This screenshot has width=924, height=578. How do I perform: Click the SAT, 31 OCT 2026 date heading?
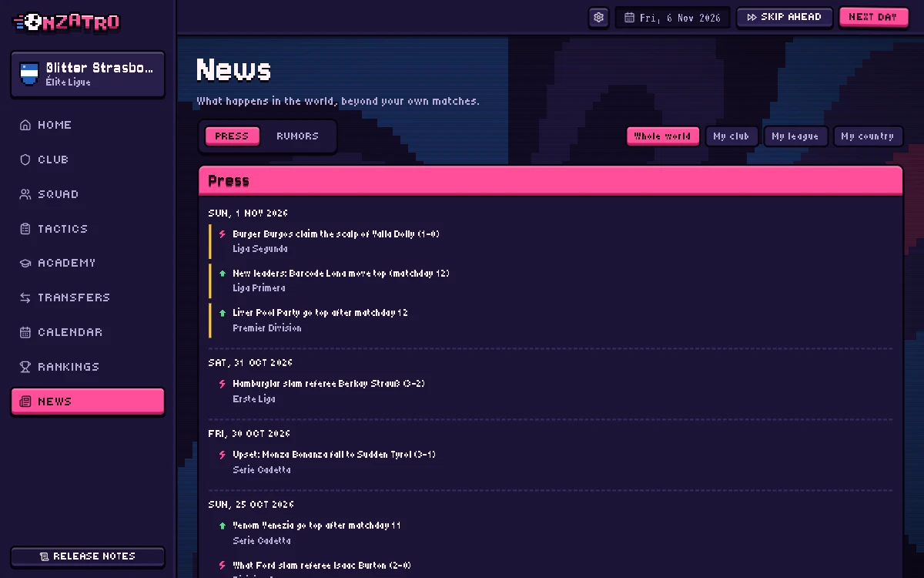(250, 363)
